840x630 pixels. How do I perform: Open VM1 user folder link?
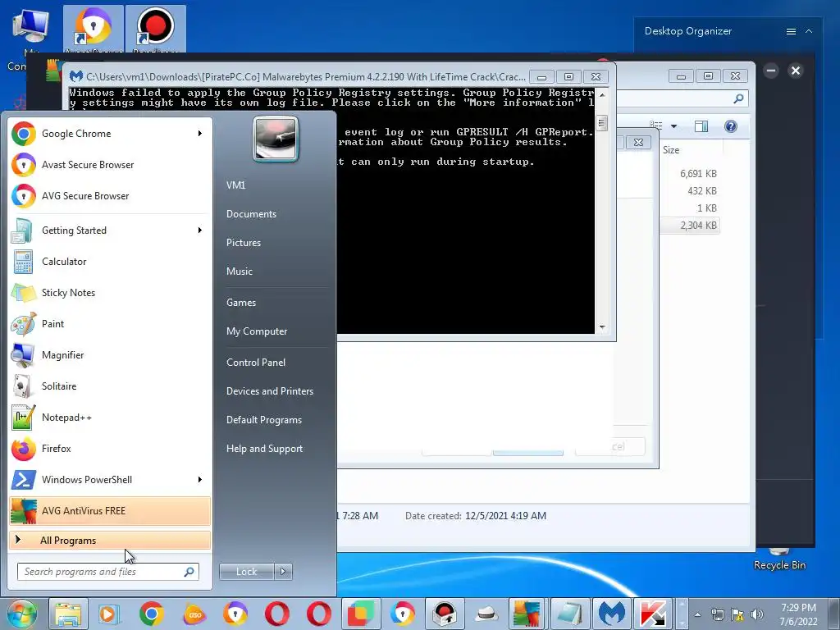(x=235, y=185)
